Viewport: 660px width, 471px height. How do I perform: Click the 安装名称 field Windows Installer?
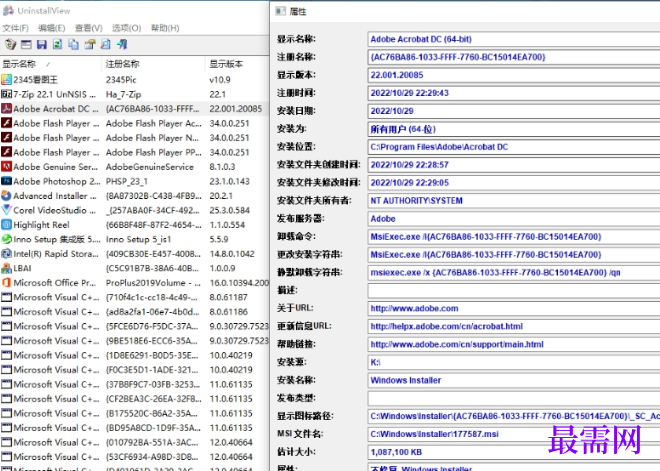pos(514,380)
